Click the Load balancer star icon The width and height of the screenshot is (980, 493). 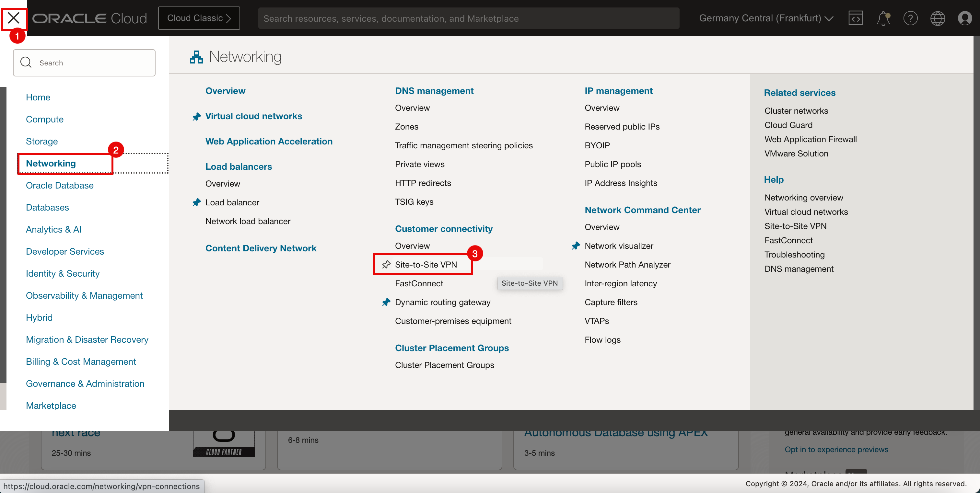click(197, 202)
